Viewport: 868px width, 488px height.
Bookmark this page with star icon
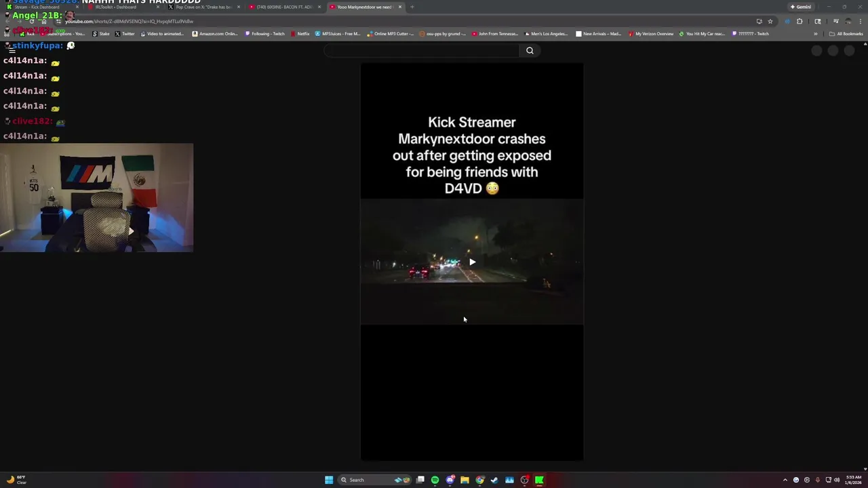tap(770, 21)
